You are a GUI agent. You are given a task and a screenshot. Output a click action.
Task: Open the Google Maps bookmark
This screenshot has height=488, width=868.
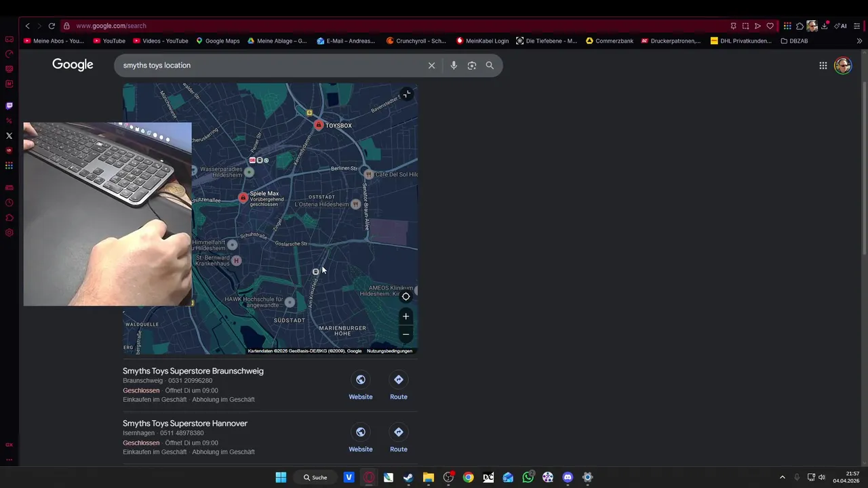pos(218,41)
